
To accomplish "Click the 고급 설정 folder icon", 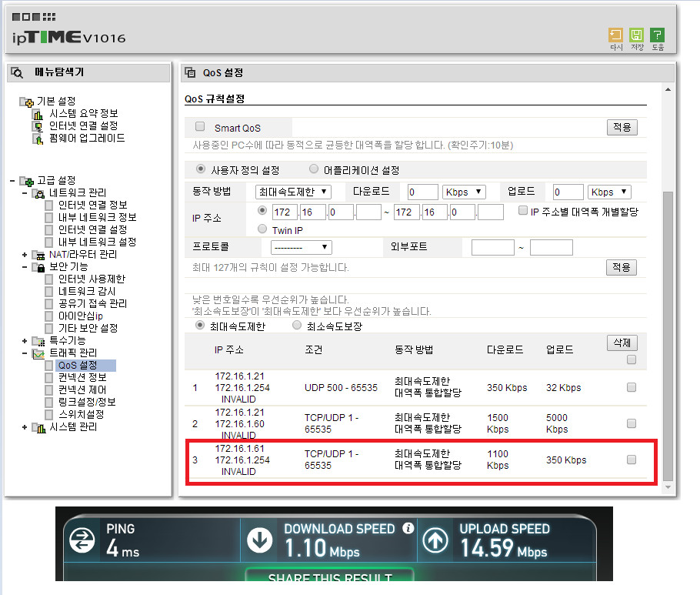I will [x=26, y=181].
